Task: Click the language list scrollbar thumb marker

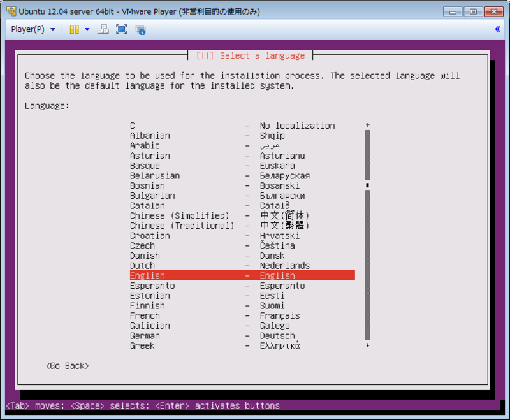Action: (368, 185)
